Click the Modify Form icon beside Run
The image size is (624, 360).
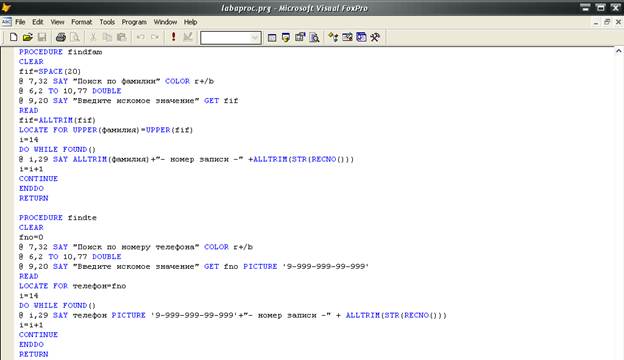coord(188,37)
